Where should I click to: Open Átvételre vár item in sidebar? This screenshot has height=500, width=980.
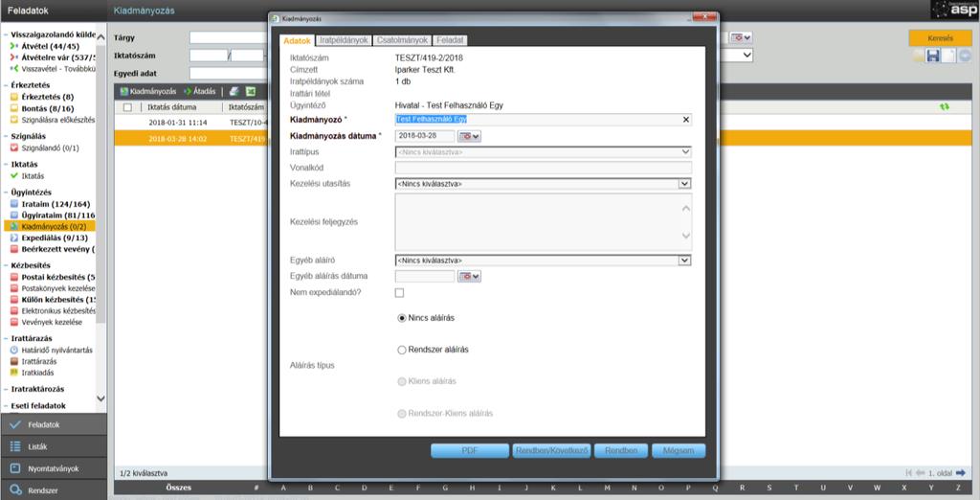coord(53,57)
